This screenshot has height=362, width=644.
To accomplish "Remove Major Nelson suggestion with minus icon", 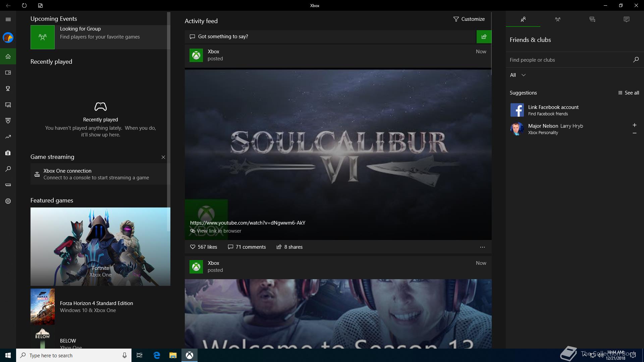I will 634,133.
